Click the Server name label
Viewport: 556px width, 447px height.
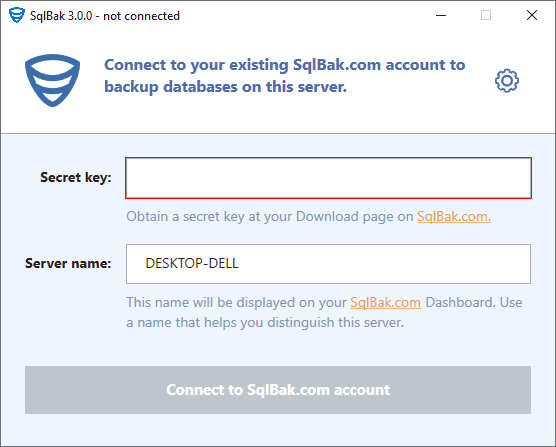point(68,263)
